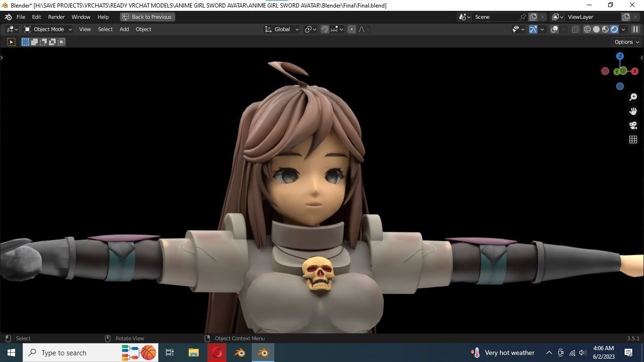
Task: Pause the rendered viewport preview
Action: (x=636, y=29)
